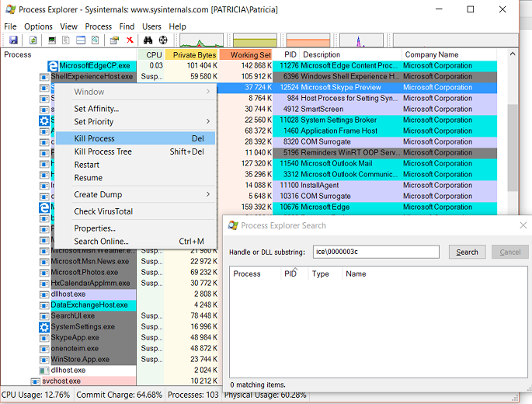Open the Help menu
This screenshot has height=404, width=532.
(x=177, y=26)
